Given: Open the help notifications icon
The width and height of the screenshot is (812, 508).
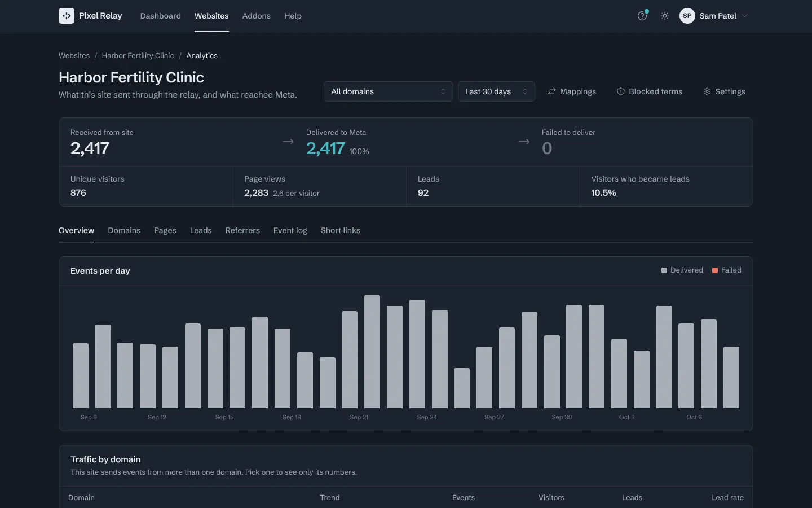Looking at the screenshot, I should tap(642, 16).
